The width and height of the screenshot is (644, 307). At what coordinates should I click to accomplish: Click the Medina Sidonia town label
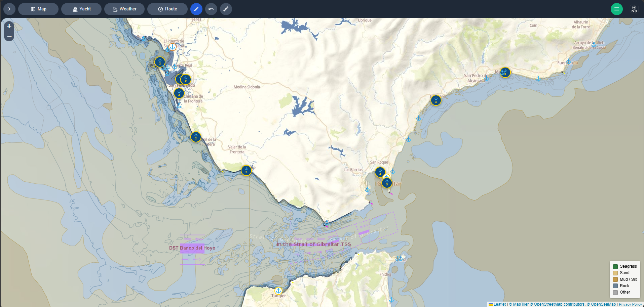pos(247,87)
